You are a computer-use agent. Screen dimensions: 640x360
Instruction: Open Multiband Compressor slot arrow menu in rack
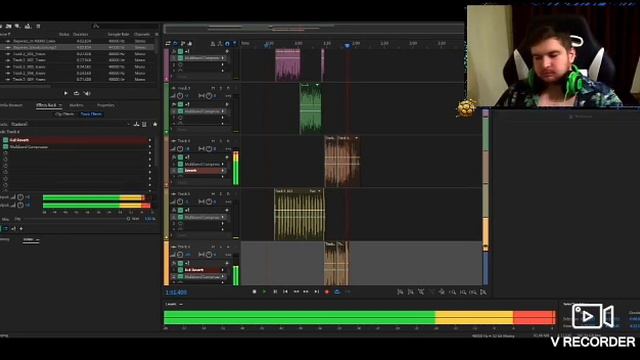(x=150, y=147)
